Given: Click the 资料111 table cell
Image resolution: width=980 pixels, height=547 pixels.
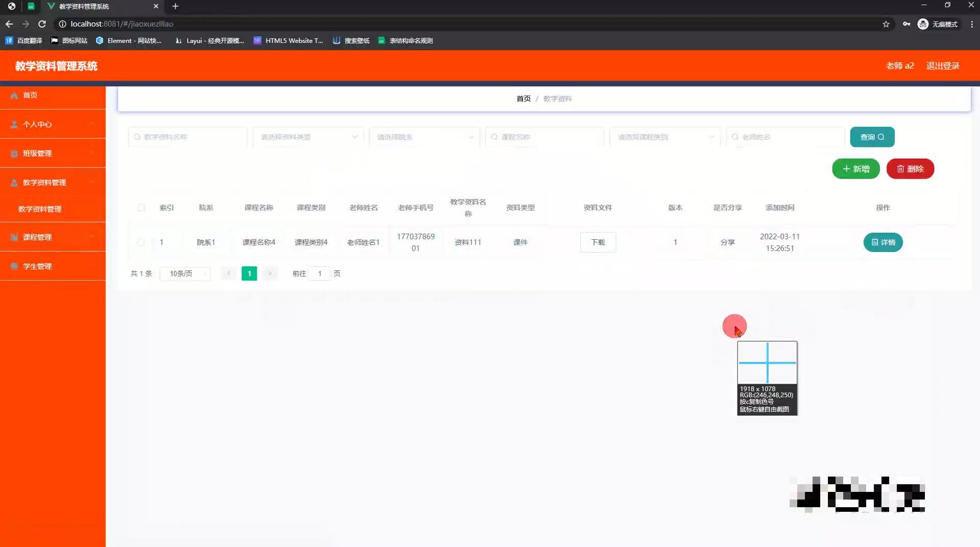Looking at the screenshot, I should 468,242.
